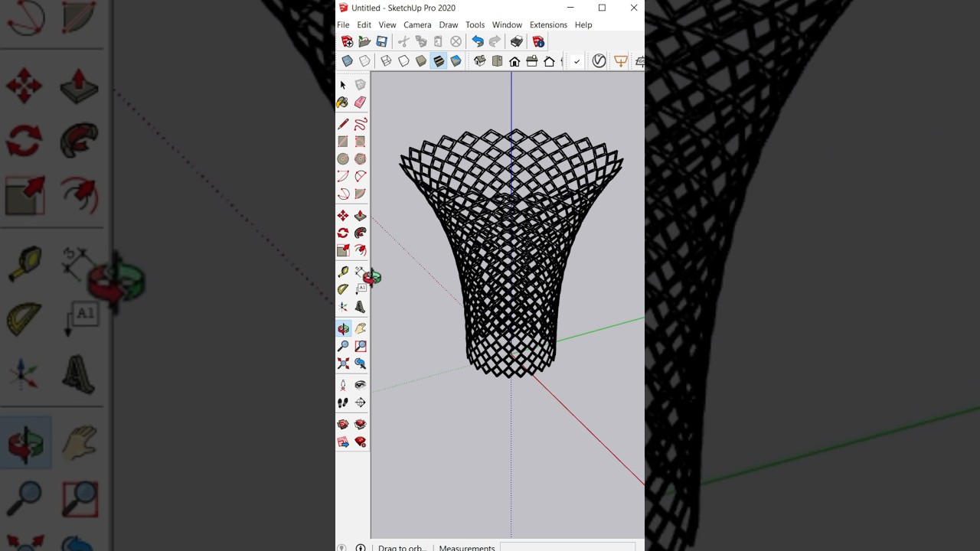Choose the Tape Measure tool

[x=343, y=272]
